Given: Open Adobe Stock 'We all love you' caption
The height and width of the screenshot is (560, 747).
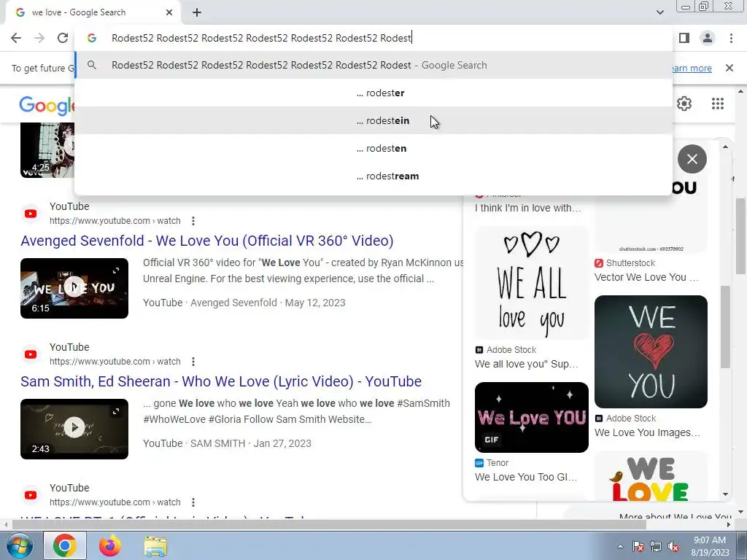Looking at the screenshot, I should pyautogui.click(x=527, y=365).
